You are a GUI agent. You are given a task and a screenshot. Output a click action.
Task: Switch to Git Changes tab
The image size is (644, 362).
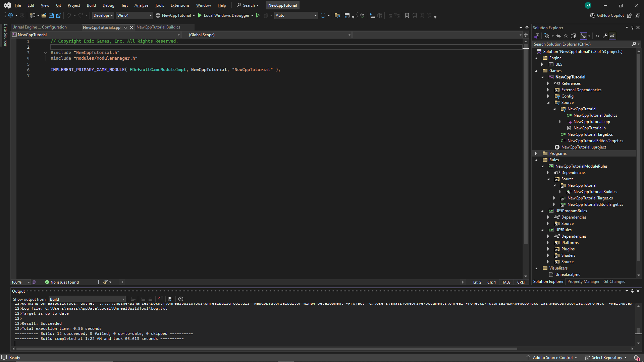[614, 282]
